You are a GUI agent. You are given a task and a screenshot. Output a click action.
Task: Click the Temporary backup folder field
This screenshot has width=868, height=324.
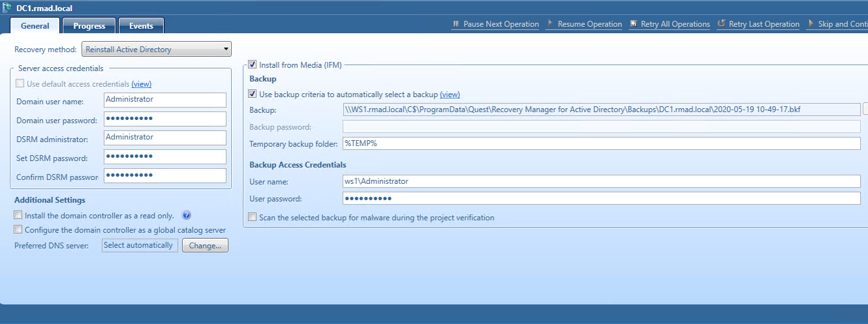click(601, 143)
